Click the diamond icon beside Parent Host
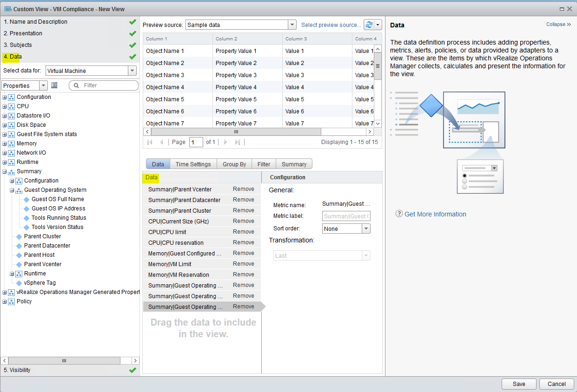 click(19, 255)
